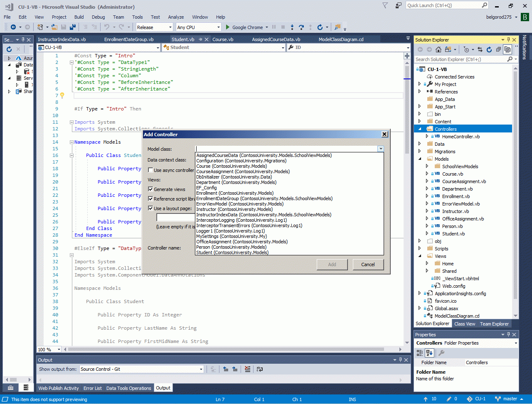
Task: Toggle Word Wrap icon in Output toolbar
Action: click(259, 369)
